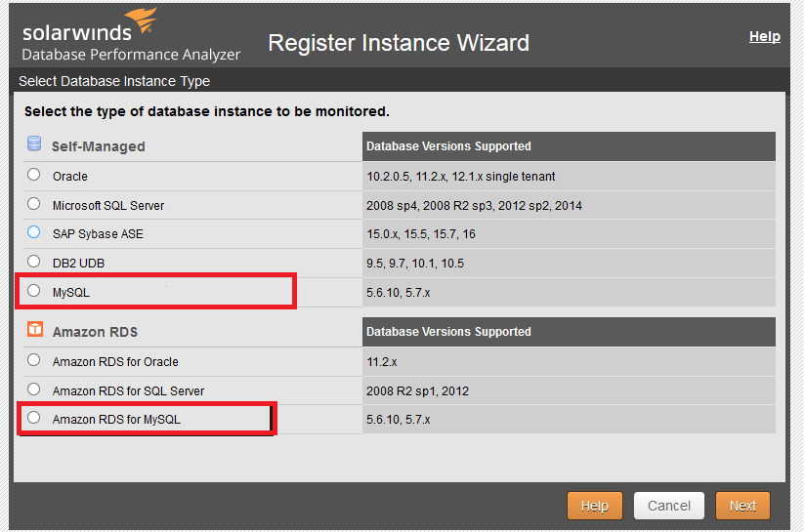Image resolution: width=805 pixels, height=532 pixels.
Task: Click versions text '2008 sp4, 2008 R2 sp3, 2012 sp2, 2014'
Action: pyautogui.click(x=474, y=206)
